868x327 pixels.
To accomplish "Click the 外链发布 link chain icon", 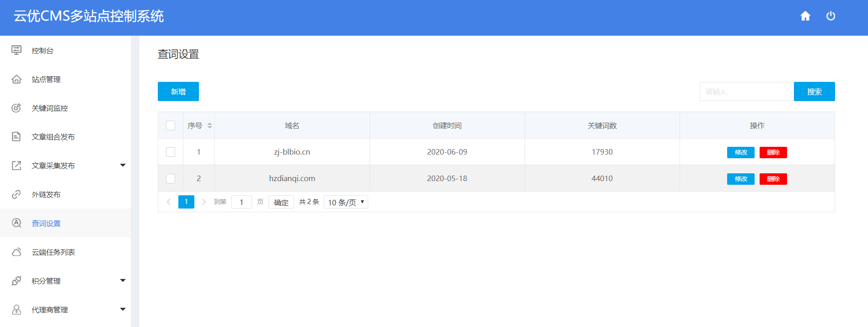I will point(16,194).
